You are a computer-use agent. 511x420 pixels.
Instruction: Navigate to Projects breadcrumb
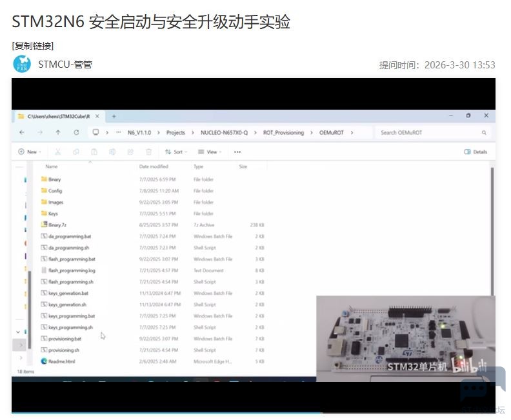click(175, 133)
